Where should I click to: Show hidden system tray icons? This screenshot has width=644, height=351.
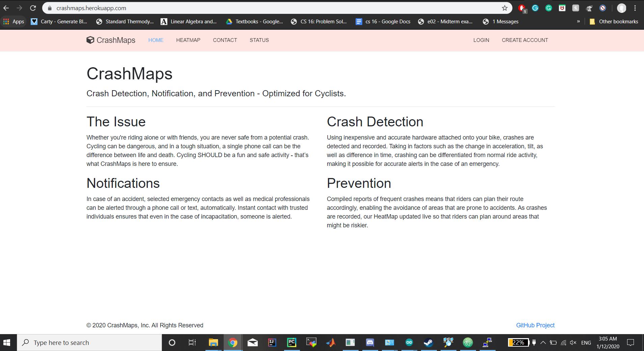pyautogui.click(x=543, y=343)
